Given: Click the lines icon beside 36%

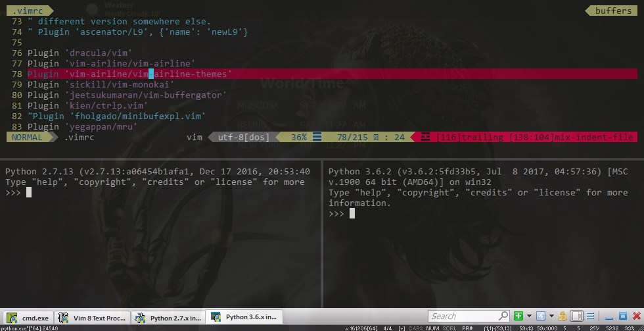Looking at the screenshot, I should pyautogui.click(x=317, y=137).
